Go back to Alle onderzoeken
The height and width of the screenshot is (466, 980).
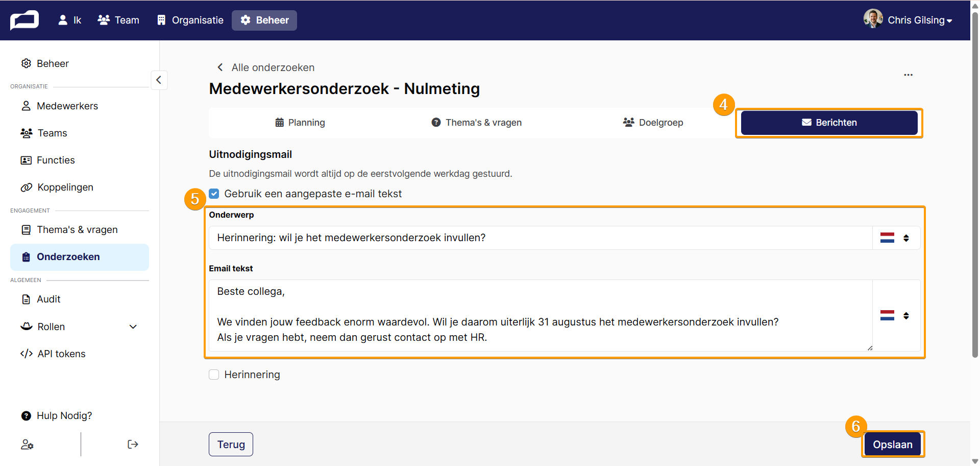(265, 67)
